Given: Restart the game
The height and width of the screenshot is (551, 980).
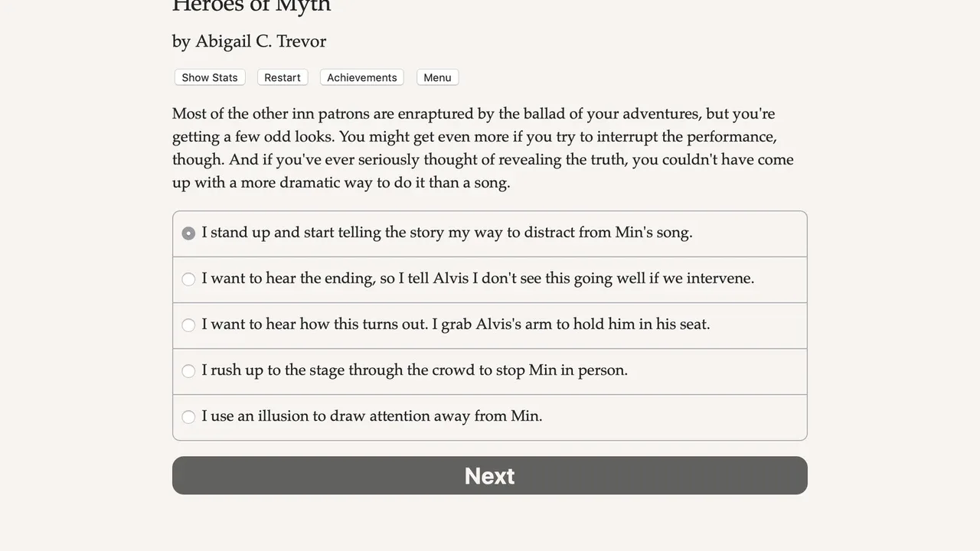Looking at the screenshot, I should tap(283, 77).
